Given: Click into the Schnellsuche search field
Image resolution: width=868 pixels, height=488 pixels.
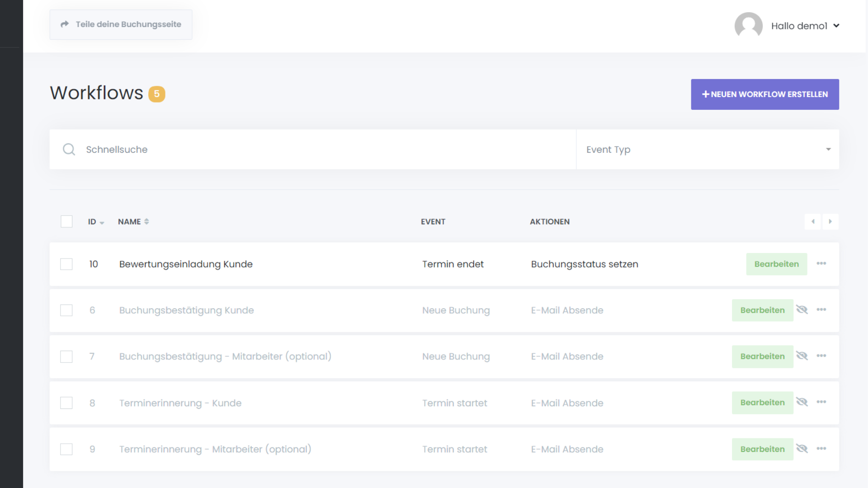Looking at the screenshot, I should (316, 150).
